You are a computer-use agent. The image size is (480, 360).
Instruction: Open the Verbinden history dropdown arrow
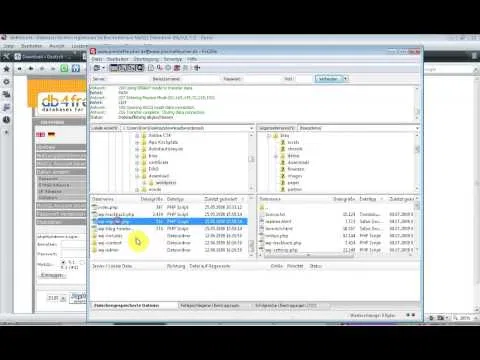coord(346,79)
